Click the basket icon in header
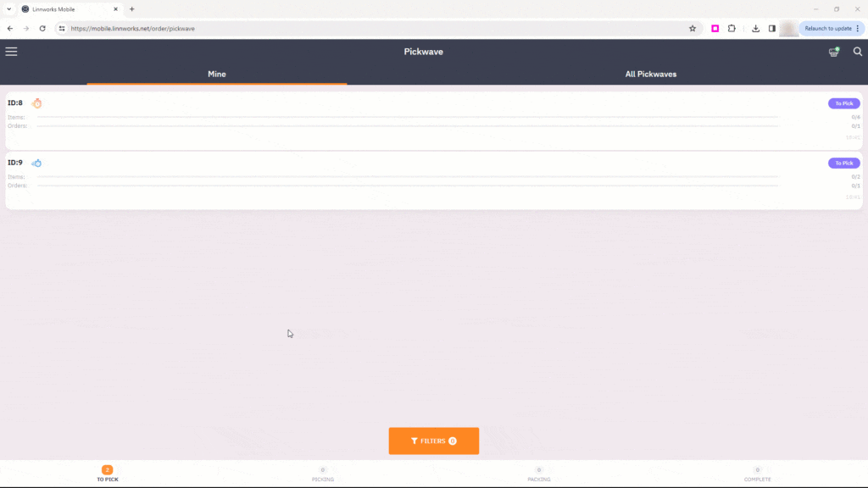The width and height of the screenshot is (868, 488). click(834, 52)
